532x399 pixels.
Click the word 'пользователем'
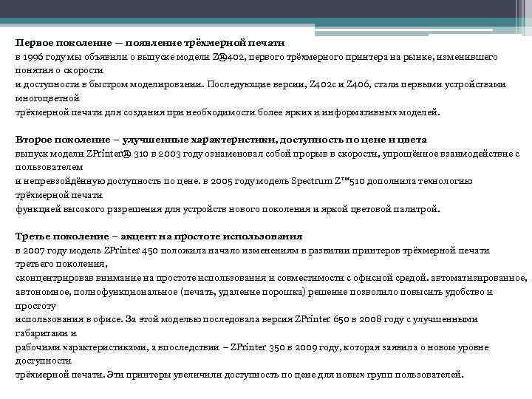50,167
